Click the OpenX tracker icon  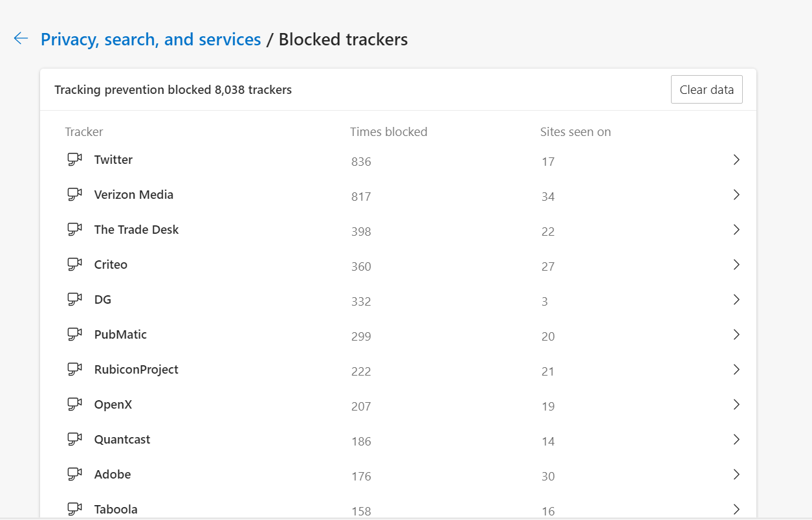pyautogui.click(x=75, y=405)
